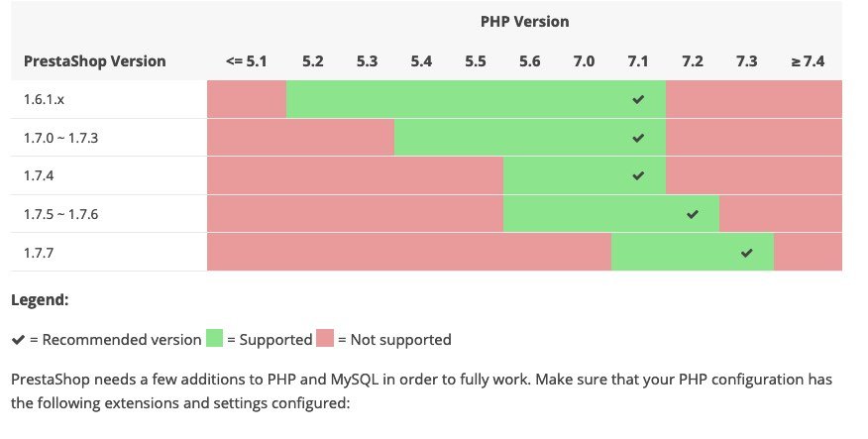Select the 5.6 PHP version column header
The height and width of the screenshot is (439, 868).
[529, 61]
